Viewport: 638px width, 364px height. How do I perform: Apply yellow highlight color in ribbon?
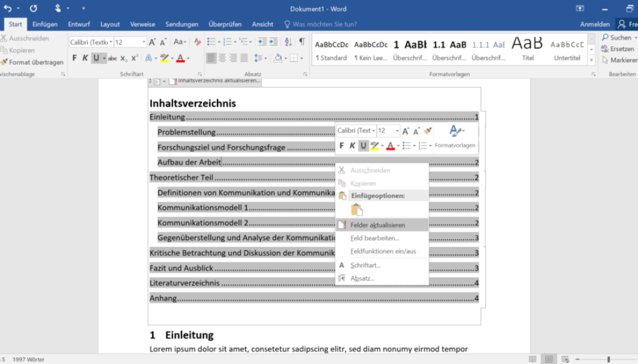(x=164, y=58)
